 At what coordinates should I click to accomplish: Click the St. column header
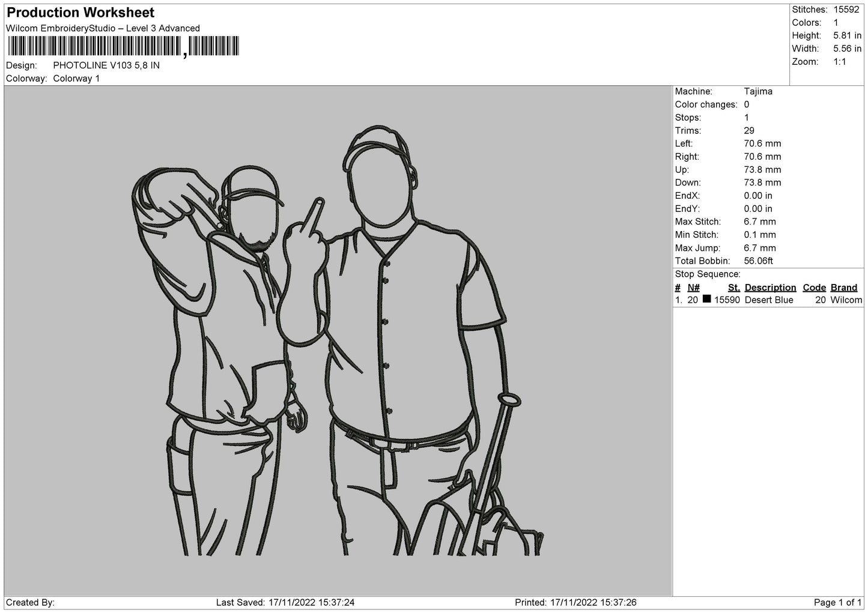coord(734,288)
